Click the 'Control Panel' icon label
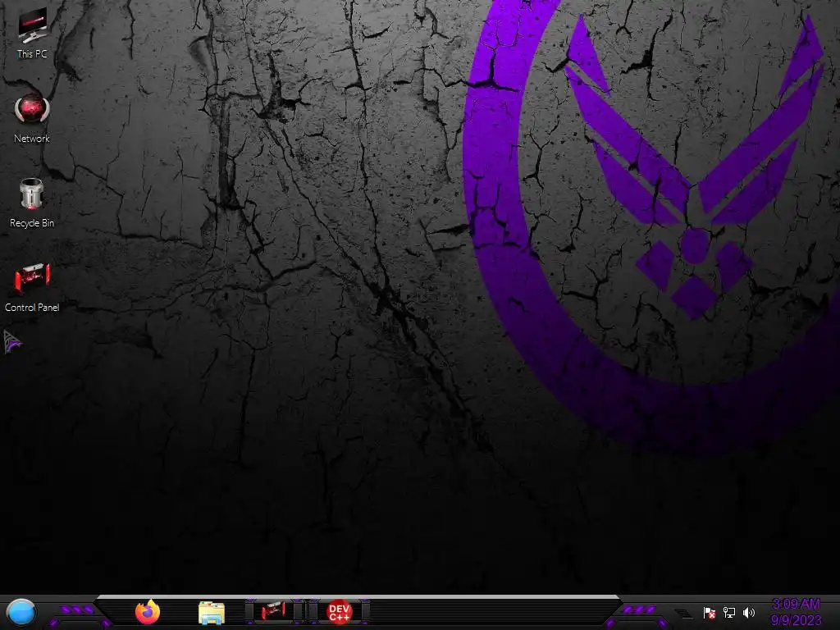The image size is (840, 630). [x=32, y=308]
